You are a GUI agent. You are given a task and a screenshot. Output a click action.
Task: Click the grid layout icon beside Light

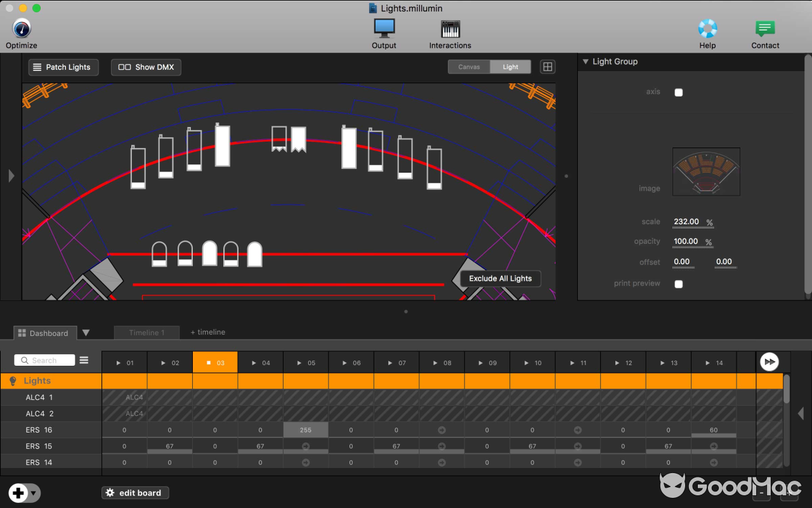click(547, 67)
